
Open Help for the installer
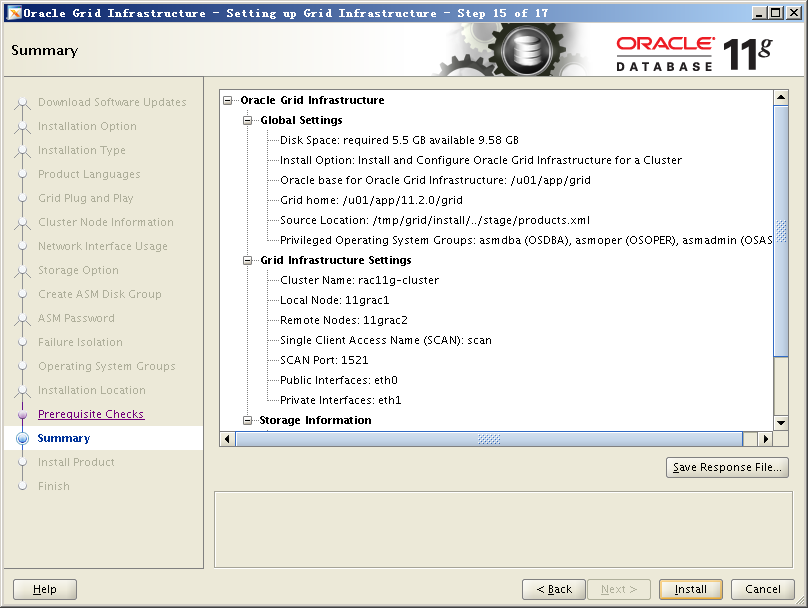pos(45,589)
